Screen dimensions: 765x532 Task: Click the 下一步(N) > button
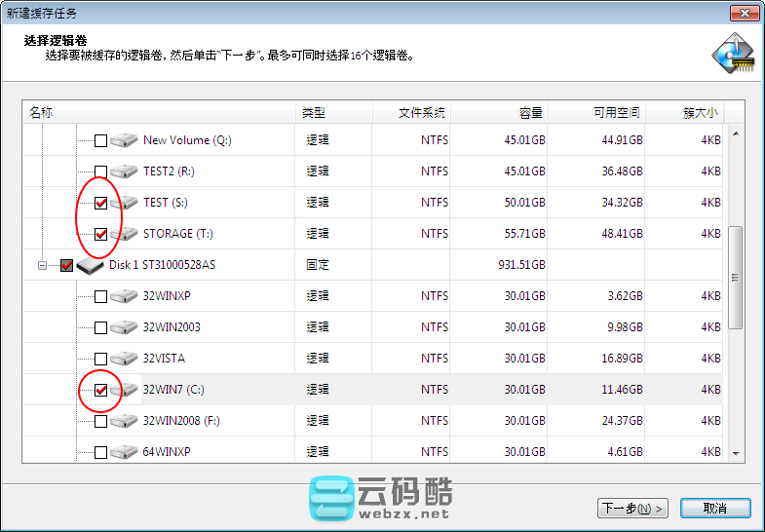[x=632, y=508]
